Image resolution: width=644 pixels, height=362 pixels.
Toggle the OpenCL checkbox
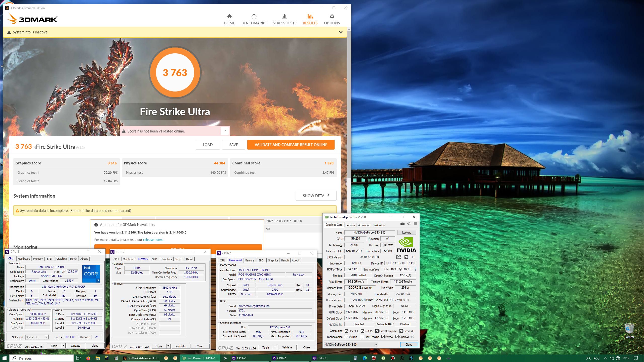347,331
